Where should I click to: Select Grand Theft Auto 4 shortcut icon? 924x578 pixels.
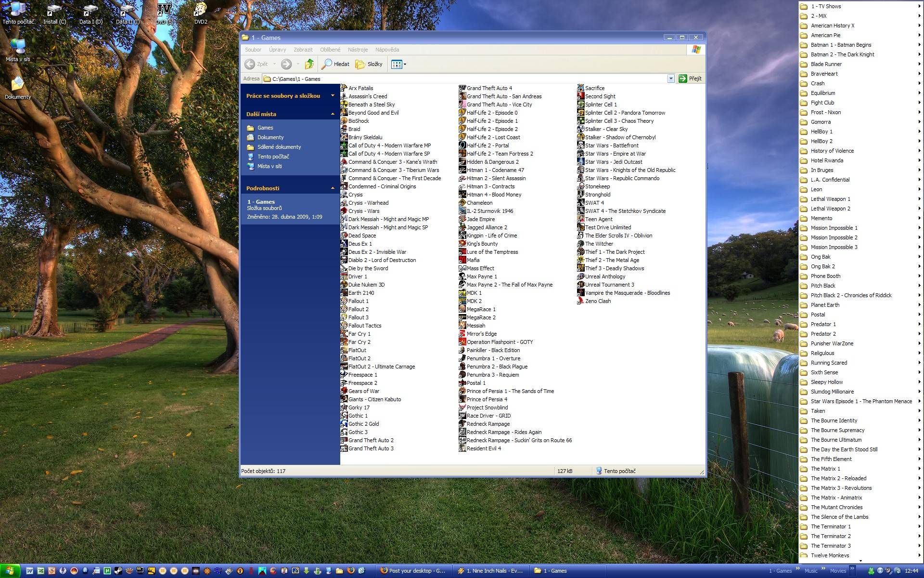(x=462, y=88)
